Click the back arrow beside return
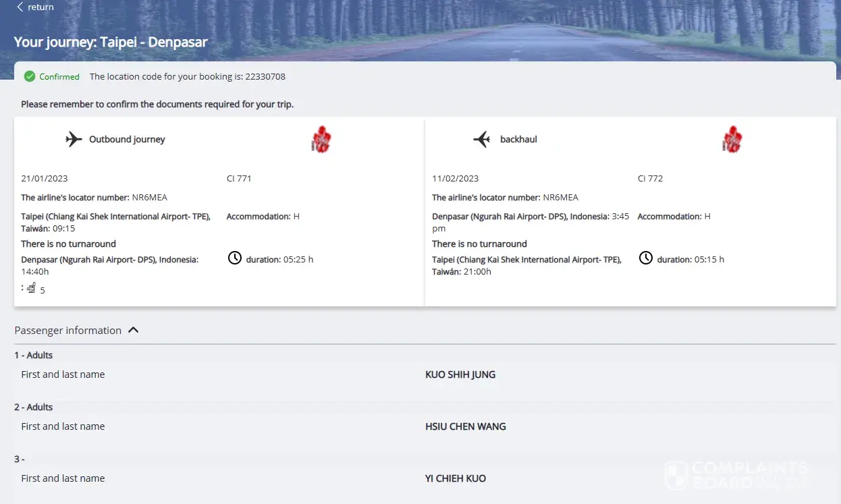 tap(20, 7)
